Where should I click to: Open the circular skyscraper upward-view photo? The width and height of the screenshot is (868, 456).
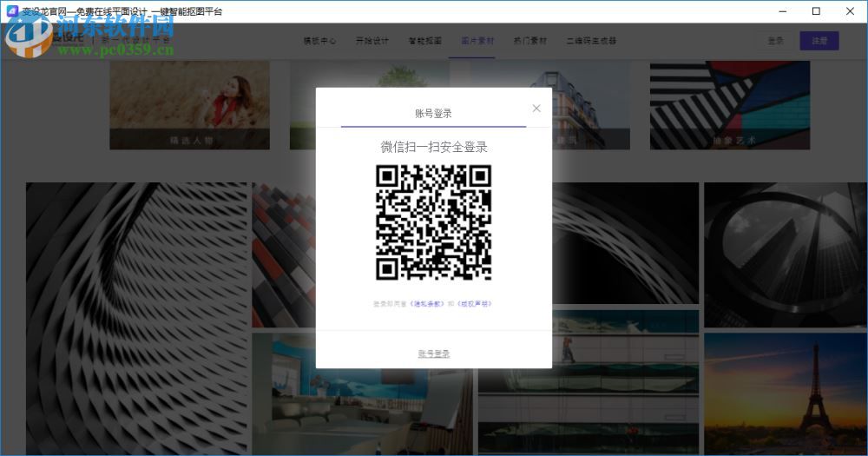point(786,254)
